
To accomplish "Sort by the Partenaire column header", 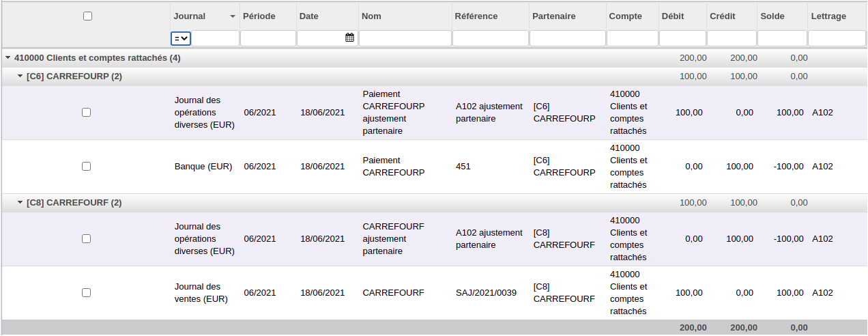I will [x=553, y=16].
